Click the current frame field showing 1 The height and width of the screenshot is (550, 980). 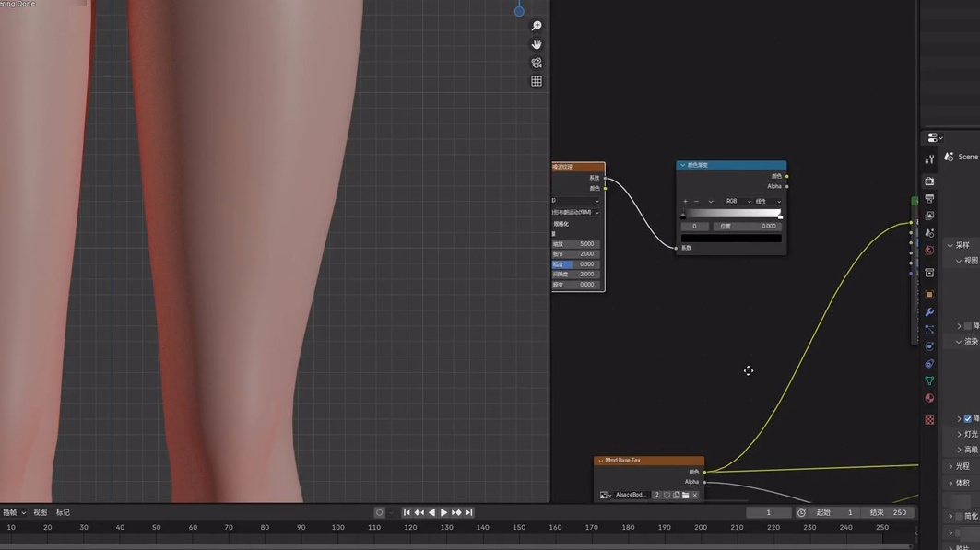pyautogui.click(x=768, y=512)
